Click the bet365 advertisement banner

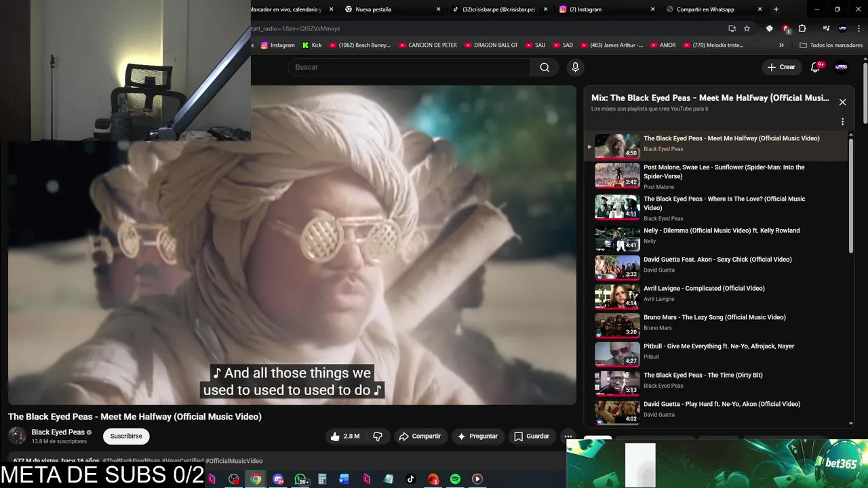tap(717, 464)
